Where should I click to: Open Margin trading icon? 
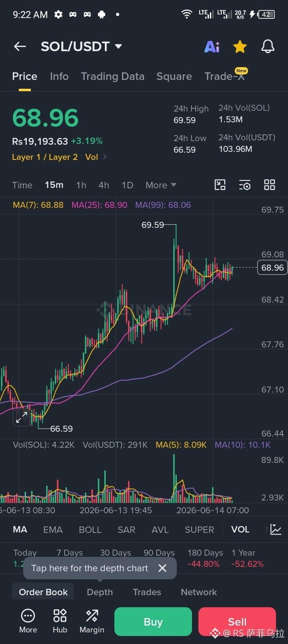92,621
